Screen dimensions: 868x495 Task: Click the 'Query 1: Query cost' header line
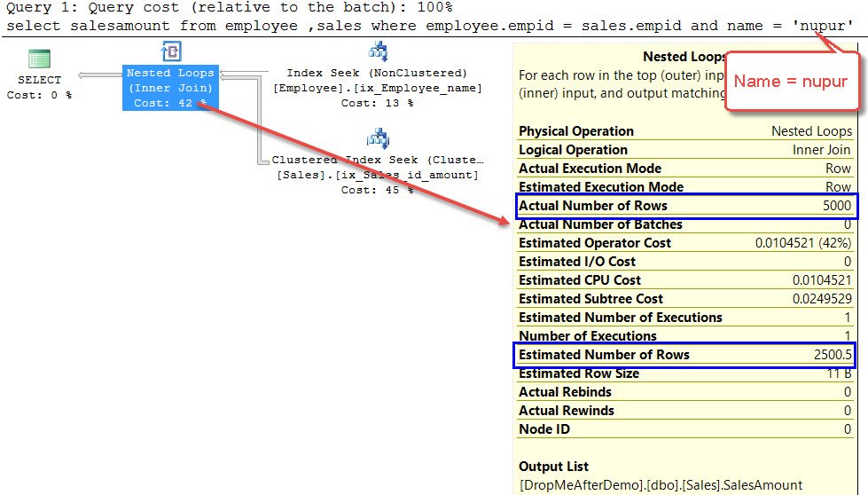point(229,8)
